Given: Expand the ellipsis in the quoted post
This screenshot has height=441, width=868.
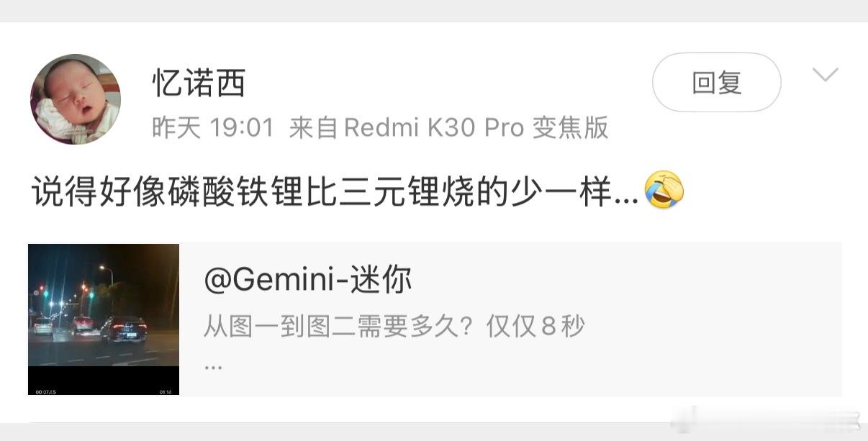Looking at the screenshot, I should pos(213,365).
